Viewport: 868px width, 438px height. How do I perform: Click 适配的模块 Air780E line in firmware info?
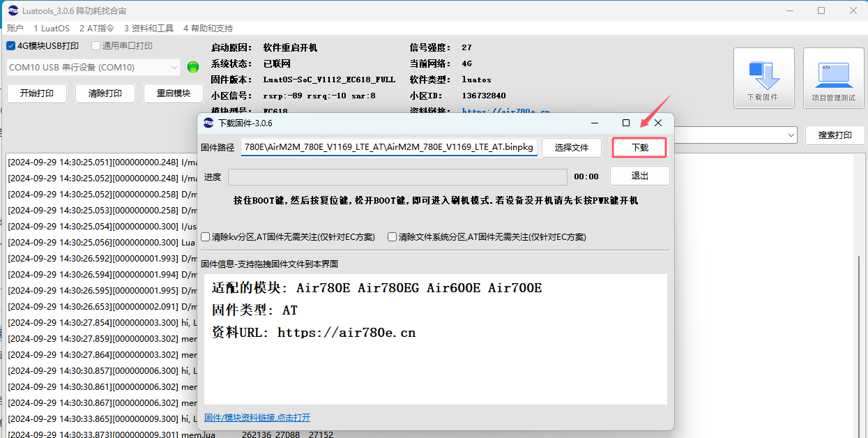[x=376, y=287]
